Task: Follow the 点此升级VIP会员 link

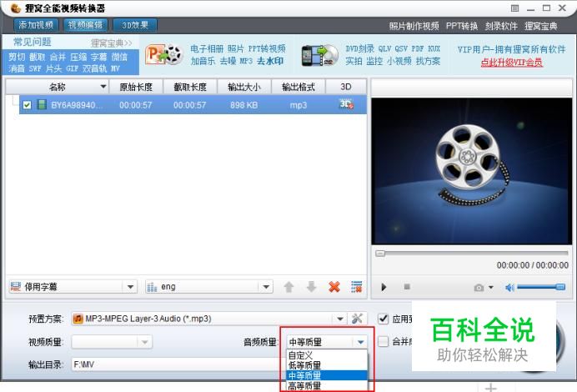Action: coord(511,63)
